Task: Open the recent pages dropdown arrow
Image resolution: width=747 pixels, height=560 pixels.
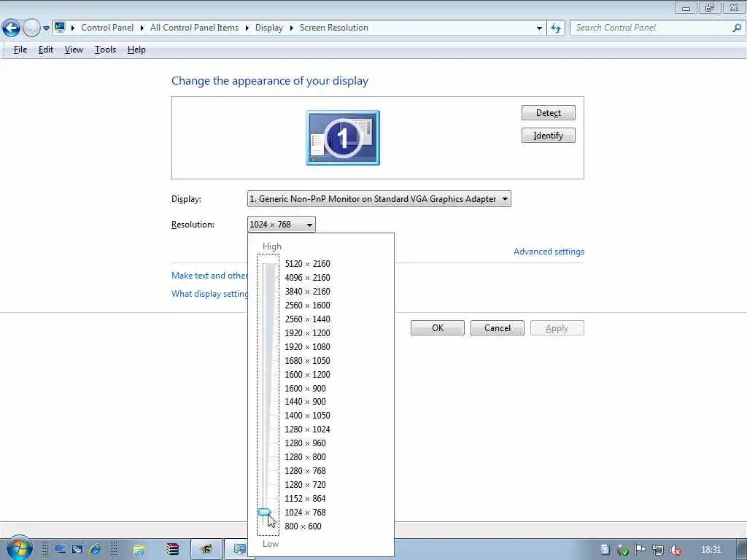Action: click(x=46, y=28)
